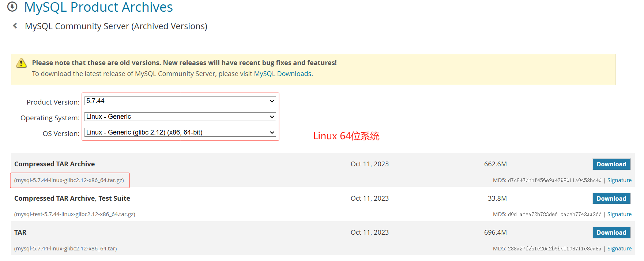Image resolution: width=644 pixels, height=261 pixels.
Task: Click the filename mysql-5.7.44-linux-glibc2.12-x86_64.tar
Action: [x=65, y=249]
